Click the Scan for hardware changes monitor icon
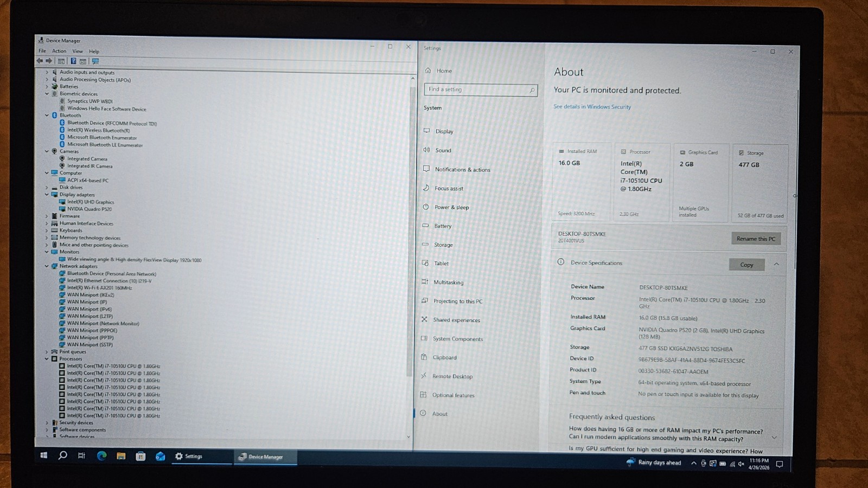The width and height of the screenshot is (868, 488). [95, 61]
